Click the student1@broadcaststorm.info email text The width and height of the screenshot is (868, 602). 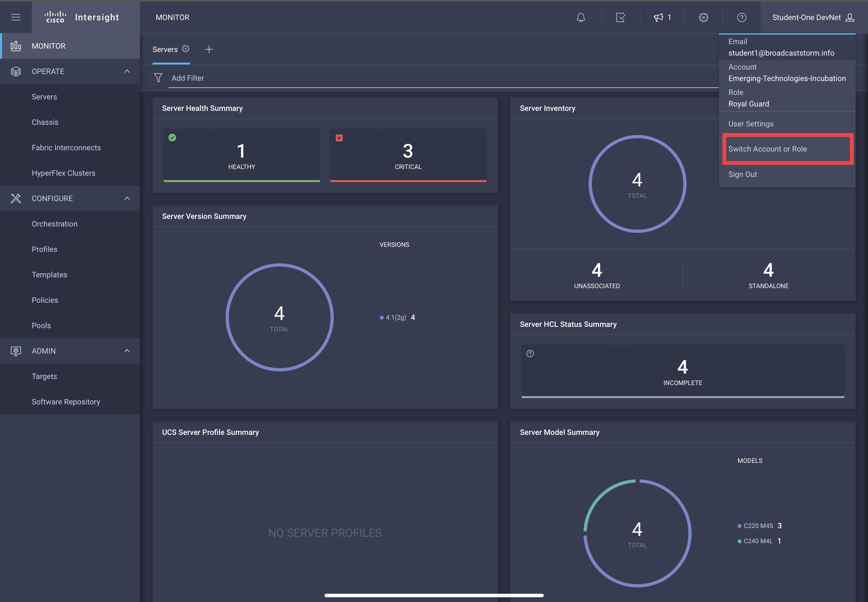pos(781,53)
